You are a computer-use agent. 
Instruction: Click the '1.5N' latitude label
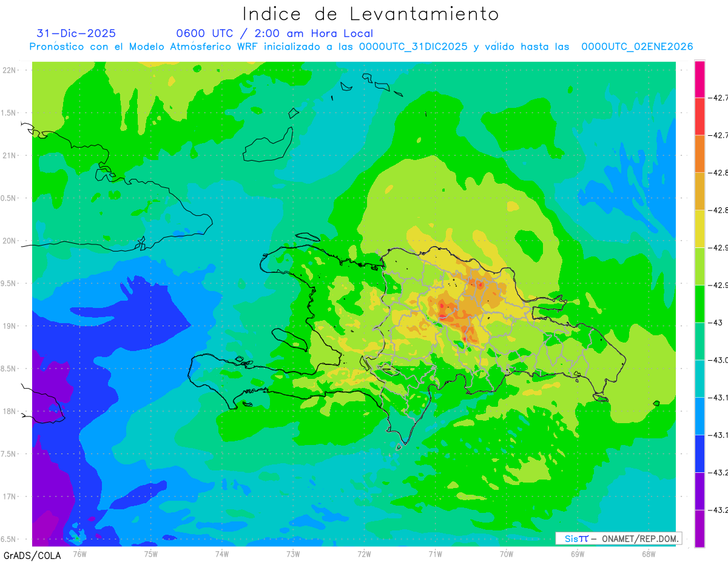9,113
